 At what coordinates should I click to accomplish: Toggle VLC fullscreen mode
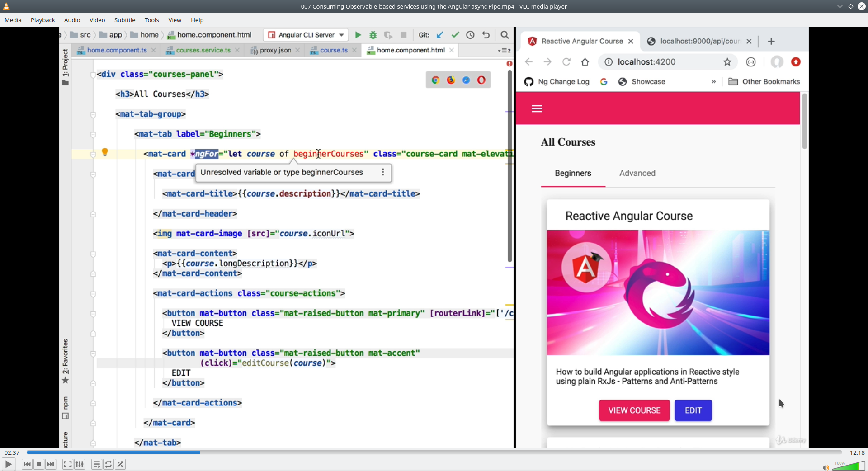click(67, 464)
